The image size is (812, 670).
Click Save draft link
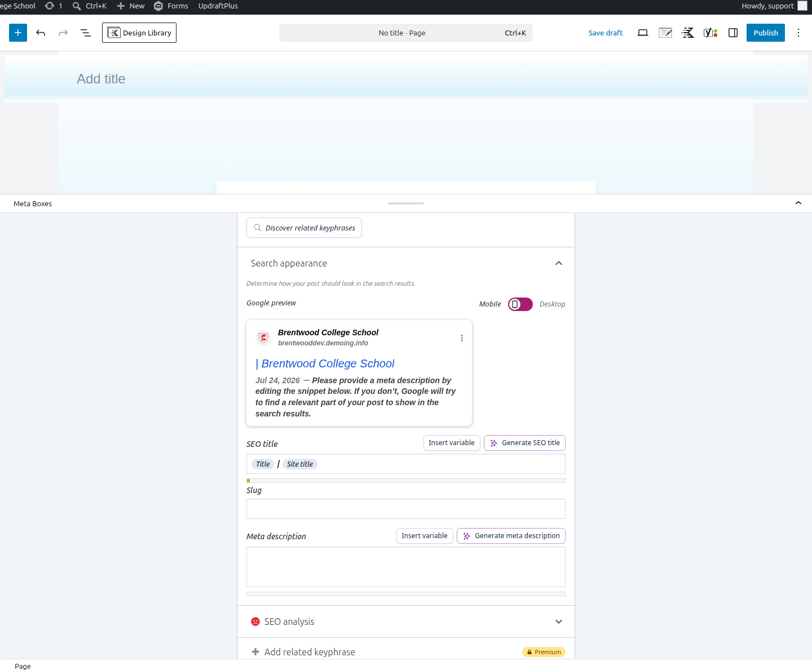click(x=606, y=33)
